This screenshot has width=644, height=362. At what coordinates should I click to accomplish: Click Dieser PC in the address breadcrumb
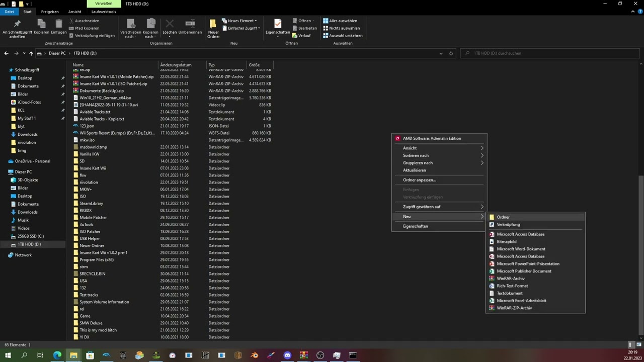coord(57,53)
